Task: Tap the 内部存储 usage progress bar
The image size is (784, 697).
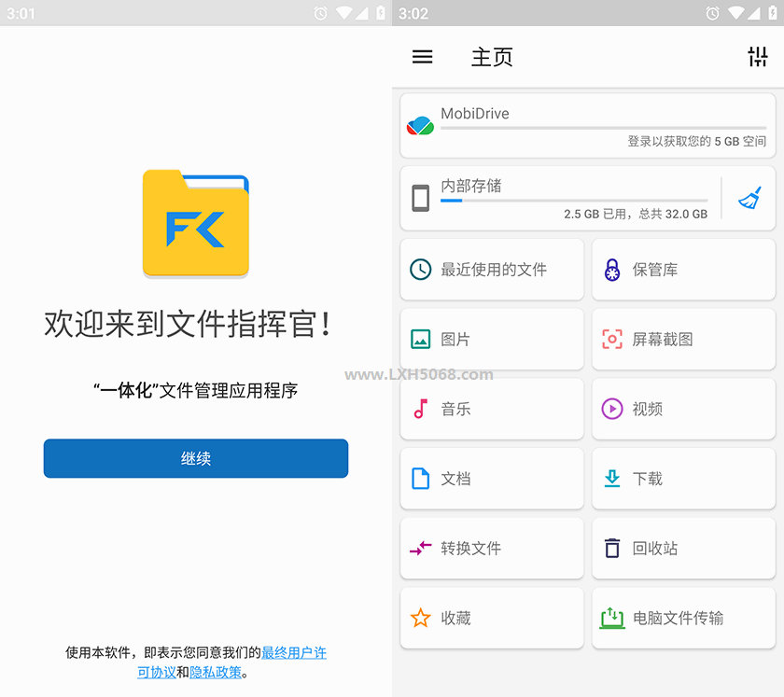Action: (x=573, y=201)
